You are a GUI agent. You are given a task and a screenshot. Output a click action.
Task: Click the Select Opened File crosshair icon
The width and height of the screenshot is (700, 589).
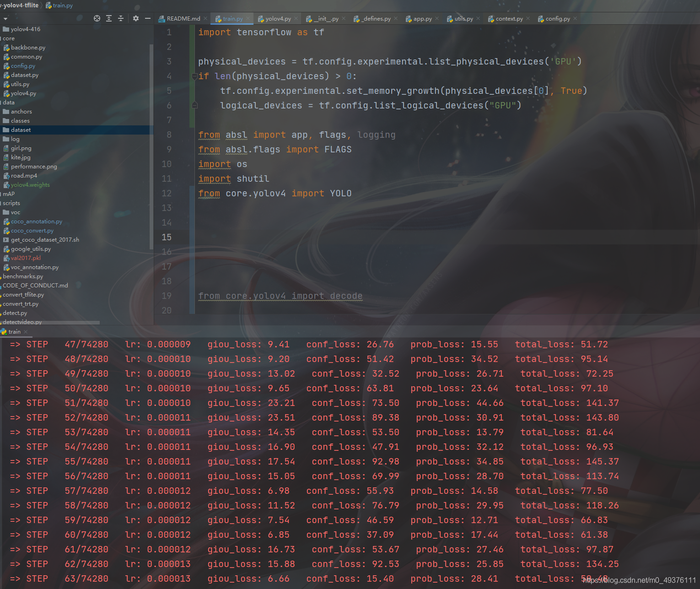[x=97, y=18]
